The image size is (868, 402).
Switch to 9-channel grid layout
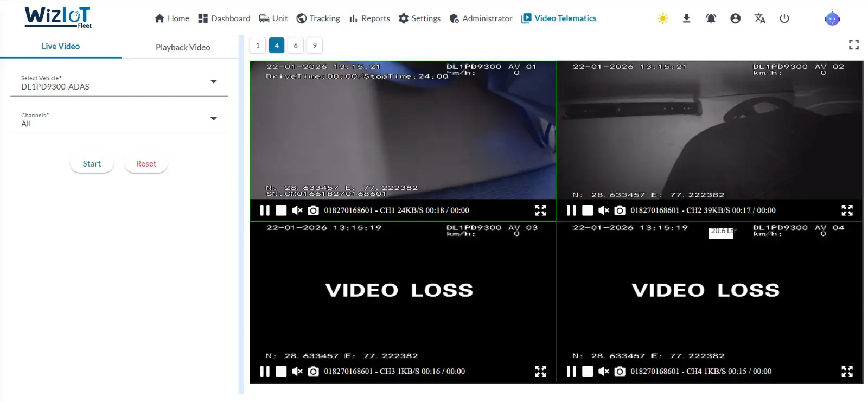[x=315, y=46]
